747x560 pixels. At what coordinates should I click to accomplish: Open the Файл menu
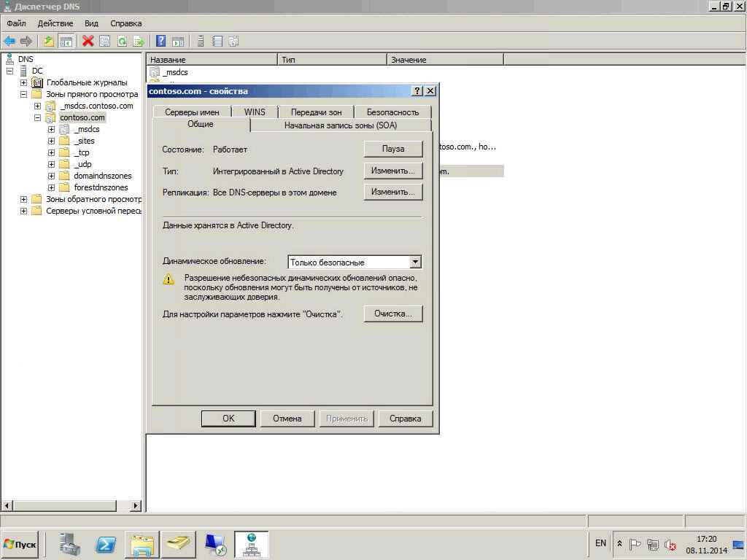pos(16,23)
